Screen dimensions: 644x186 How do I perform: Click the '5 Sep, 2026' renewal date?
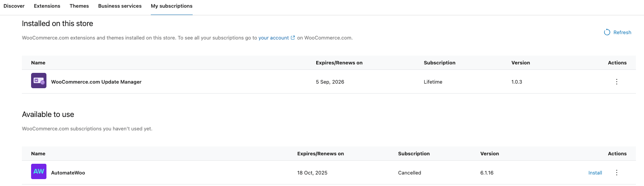[330, 82]
